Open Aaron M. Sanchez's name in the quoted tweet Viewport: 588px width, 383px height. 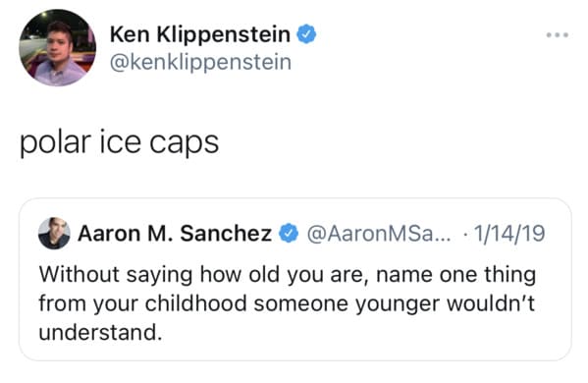175,234
